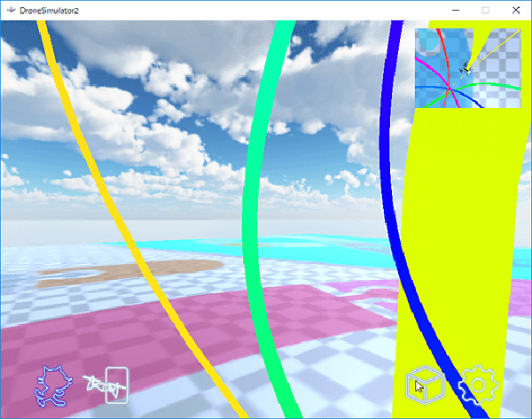Close the DroneSimulator2 window
Viewport: 532px width, 419px height.
pyautogui.click(x=516, y=11)
